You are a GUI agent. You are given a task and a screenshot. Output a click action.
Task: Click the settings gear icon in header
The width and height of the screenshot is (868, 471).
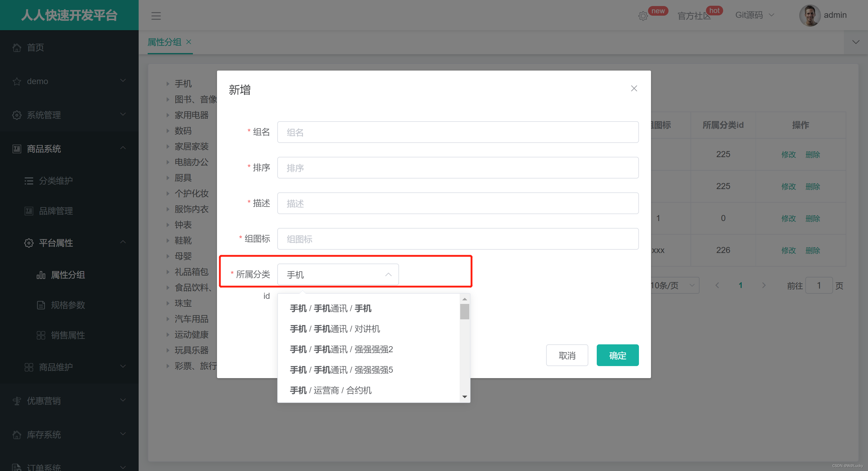[x=643, y=16]
